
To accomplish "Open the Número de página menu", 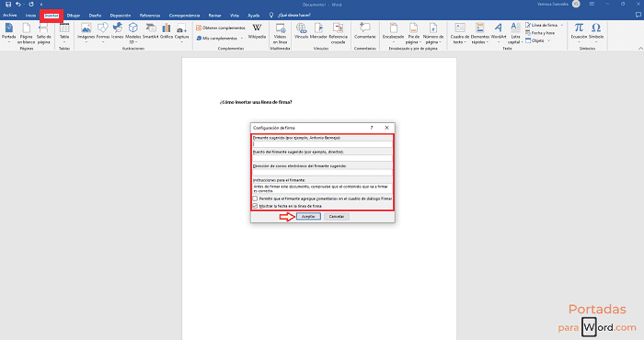I will click(433, 33).
